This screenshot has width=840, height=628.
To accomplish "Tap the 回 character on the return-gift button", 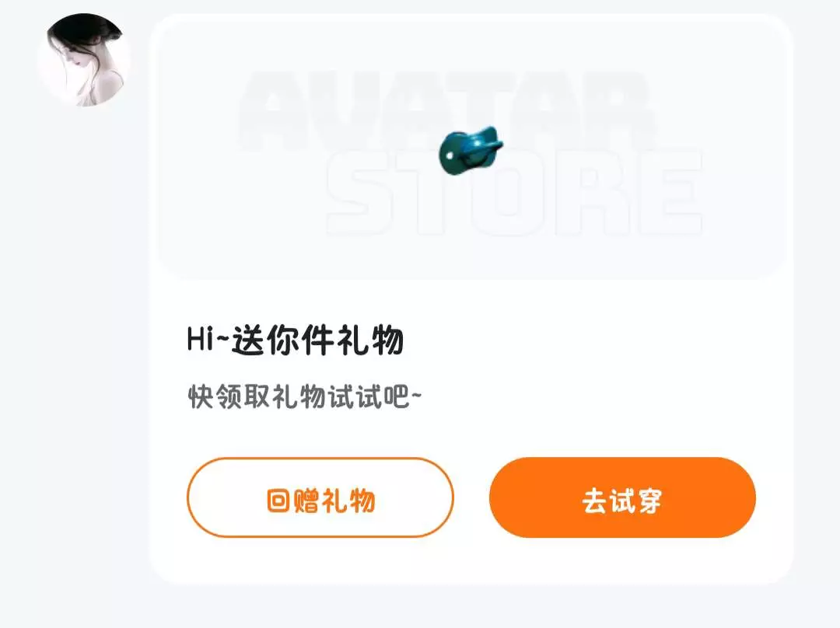I will [x=278, y=501].
